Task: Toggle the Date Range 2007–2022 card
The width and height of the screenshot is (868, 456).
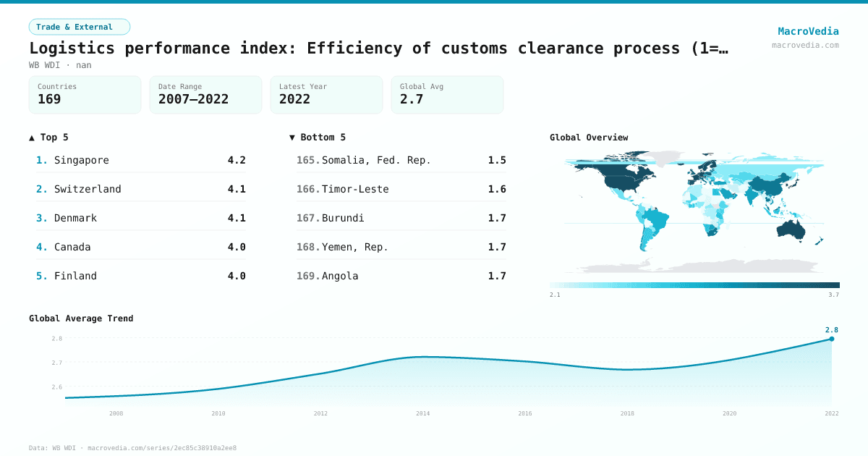Action: tap(205, 94)
